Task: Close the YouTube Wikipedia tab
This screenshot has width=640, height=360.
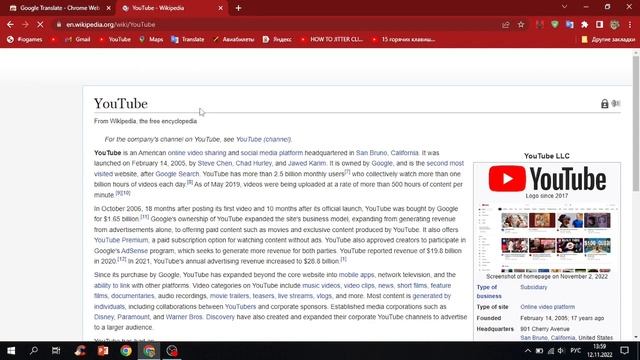Action: click(220, 8)
